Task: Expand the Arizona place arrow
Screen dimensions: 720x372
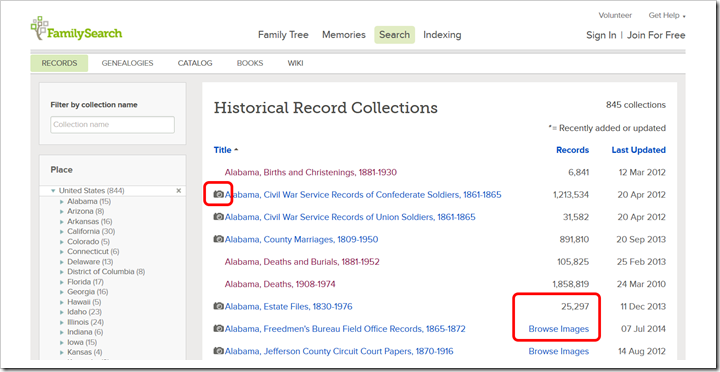Action: (x=62, y=211)
